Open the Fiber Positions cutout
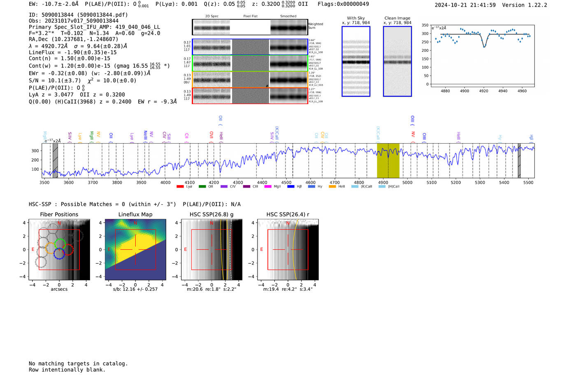This screenshot has height=392, width=576. pos(59,250)
